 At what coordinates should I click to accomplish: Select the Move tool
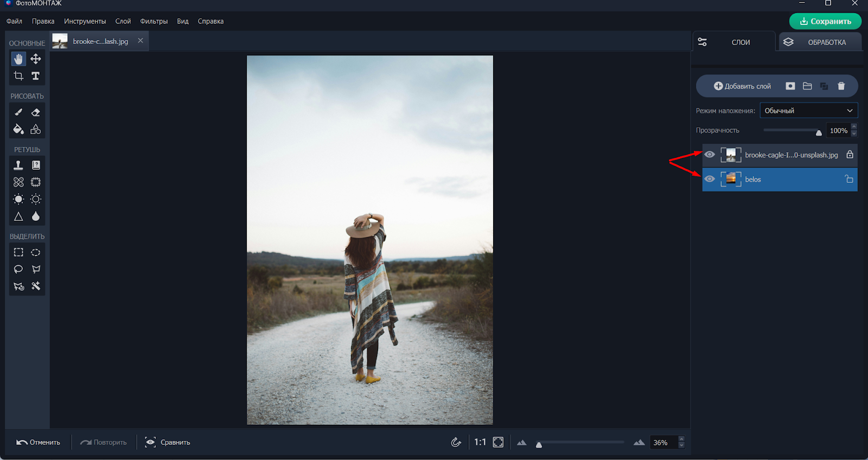tap(36, 59)
